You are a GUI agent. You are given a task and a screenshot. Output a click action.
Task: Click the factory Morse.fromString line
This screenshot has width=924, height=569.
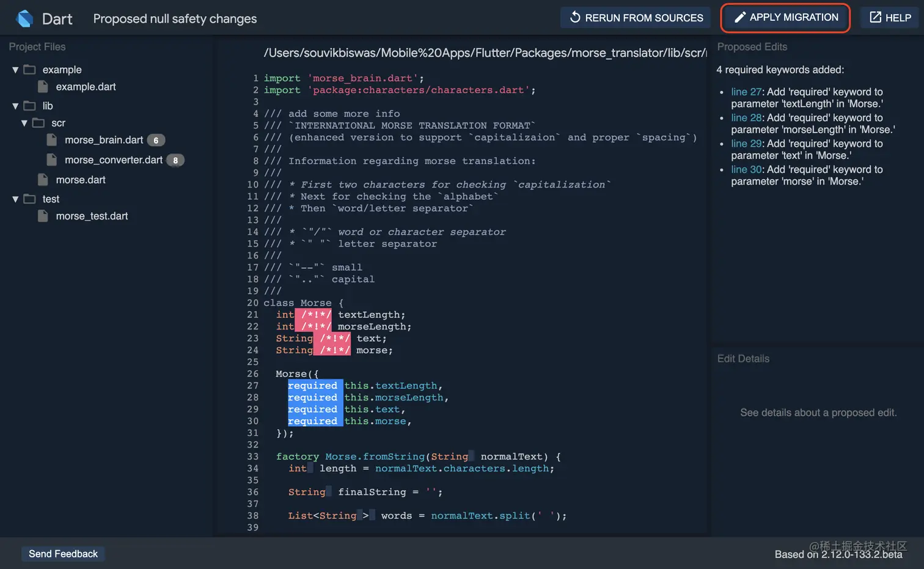(418, 457)
